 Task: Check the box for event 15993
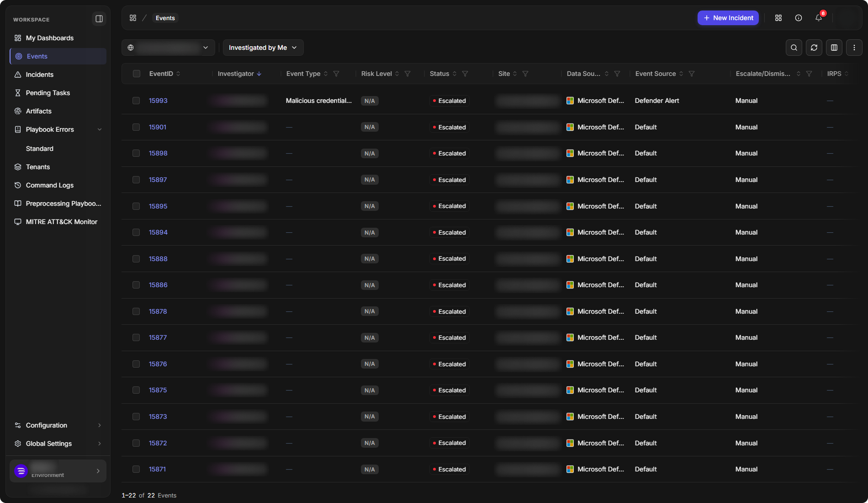(136, 101)
